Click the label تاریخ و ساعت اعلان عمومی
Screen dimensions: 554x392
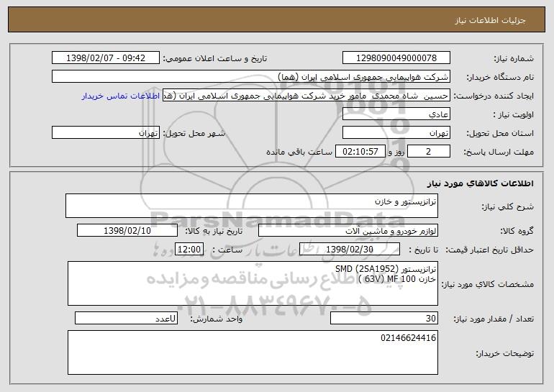coord(215,59)
